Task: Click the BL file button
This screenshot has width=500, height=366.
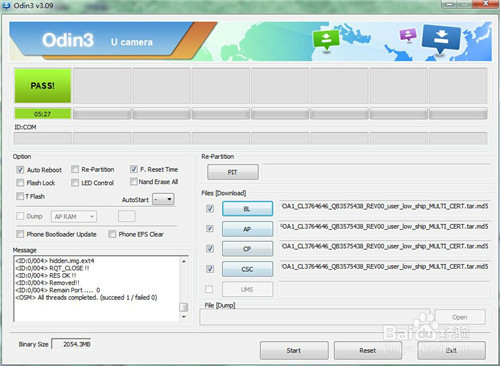Action: click(247, 209)
